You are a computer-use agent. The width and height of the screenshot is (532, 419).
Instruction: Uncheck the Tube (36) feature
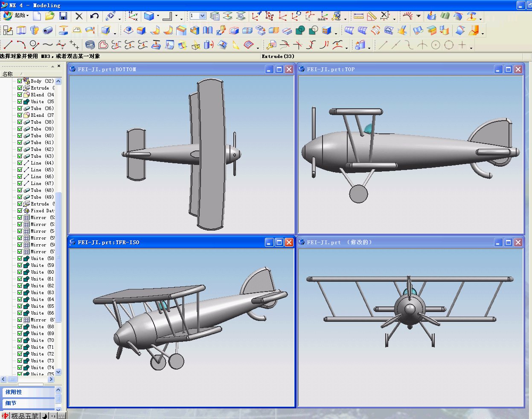pos(20,108)
